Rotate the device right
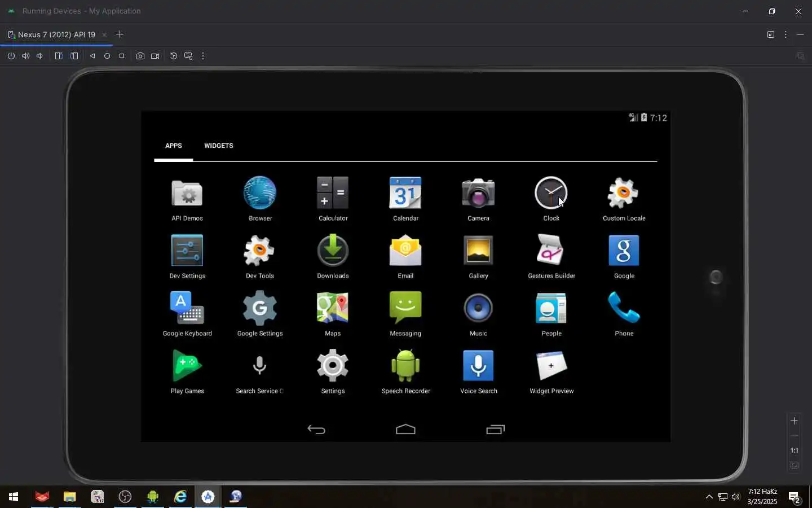 (74, 56)
